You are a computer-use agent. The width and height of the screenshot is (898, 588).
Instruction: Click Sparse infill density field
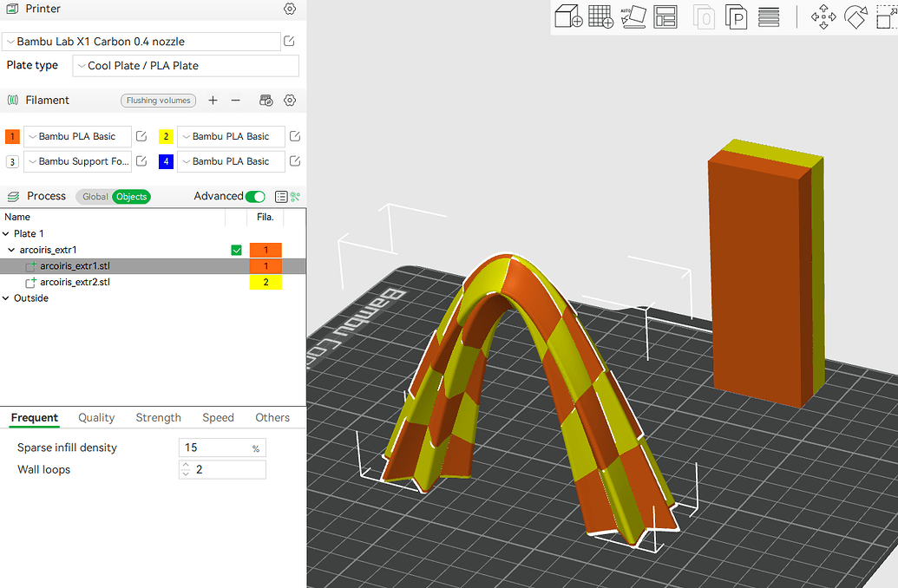click(222, 448)
